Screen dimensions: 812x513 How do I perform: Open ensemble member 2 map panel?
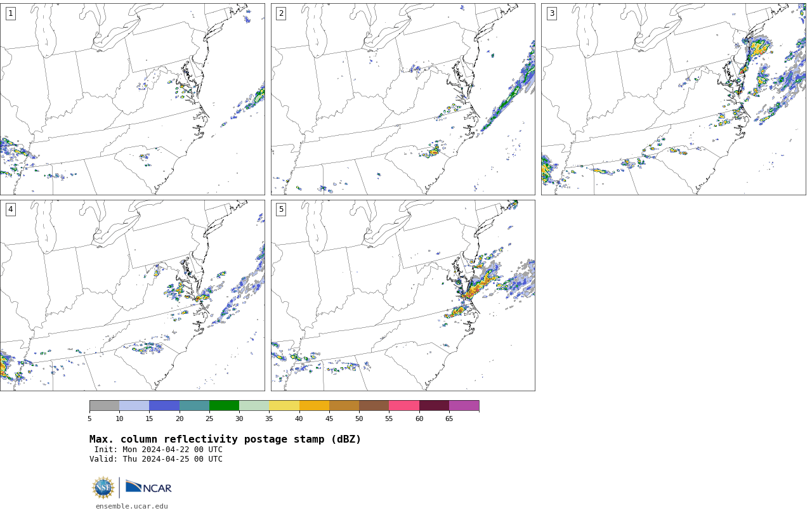[x=403, y=99]
